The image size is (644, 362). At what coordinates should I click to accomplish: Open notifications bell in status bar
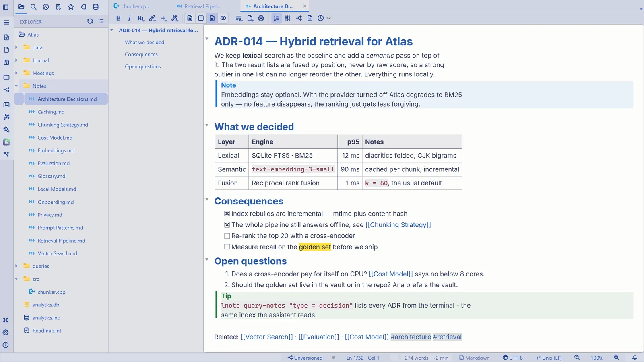(x=634, y=358)
